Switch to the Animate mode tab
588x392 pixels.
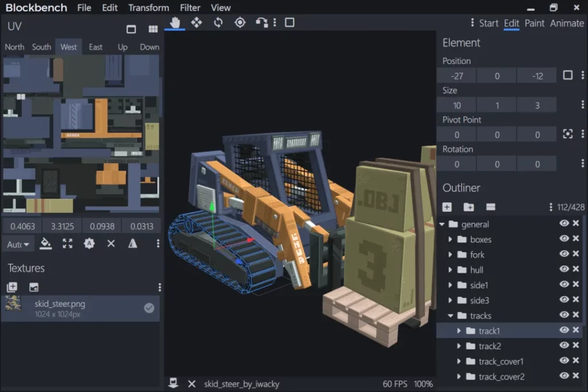[x=567, y=23]
